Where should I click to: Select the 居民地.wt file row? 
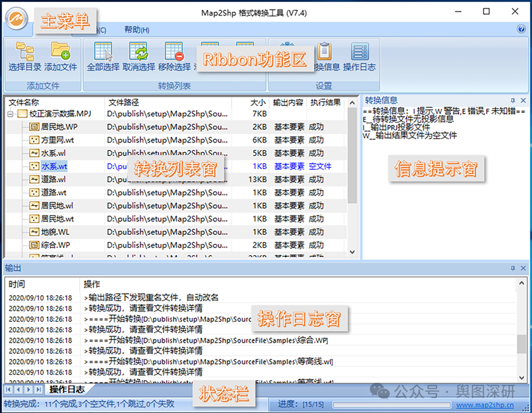[x=176, y=219]
